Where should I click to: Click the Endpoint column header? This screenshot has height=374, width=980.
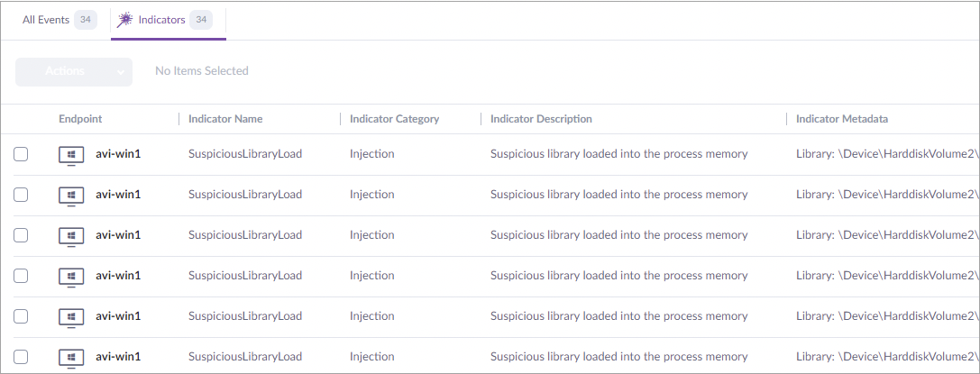[80, 119]
